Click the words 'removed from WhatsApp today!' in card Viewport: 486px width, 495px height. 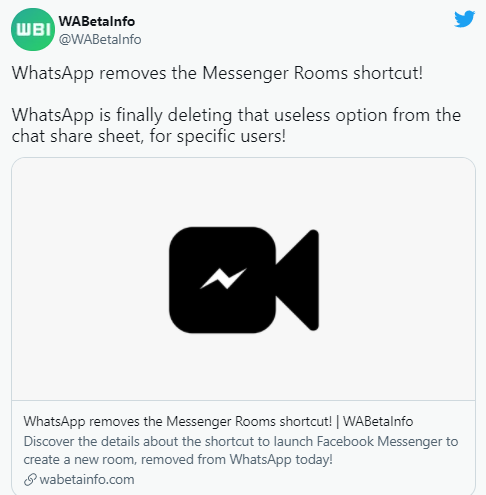237,459
